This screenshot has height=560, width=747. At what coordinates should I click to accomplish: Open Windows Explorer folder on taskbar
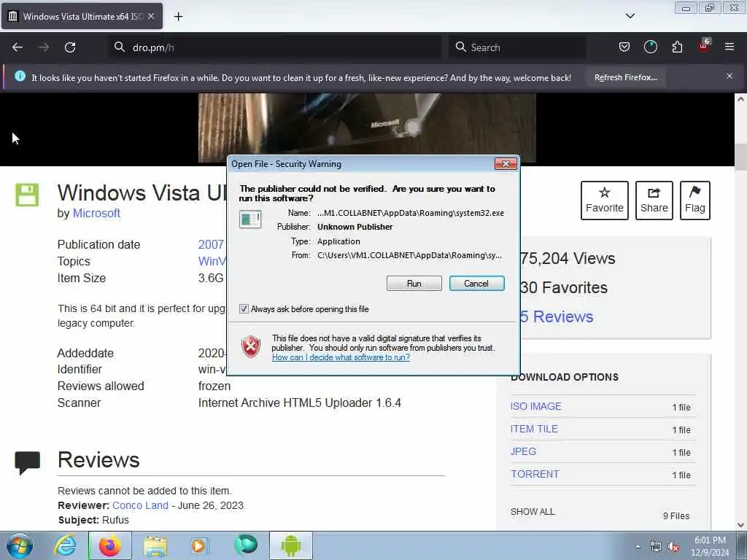click(x=155, y=545)
